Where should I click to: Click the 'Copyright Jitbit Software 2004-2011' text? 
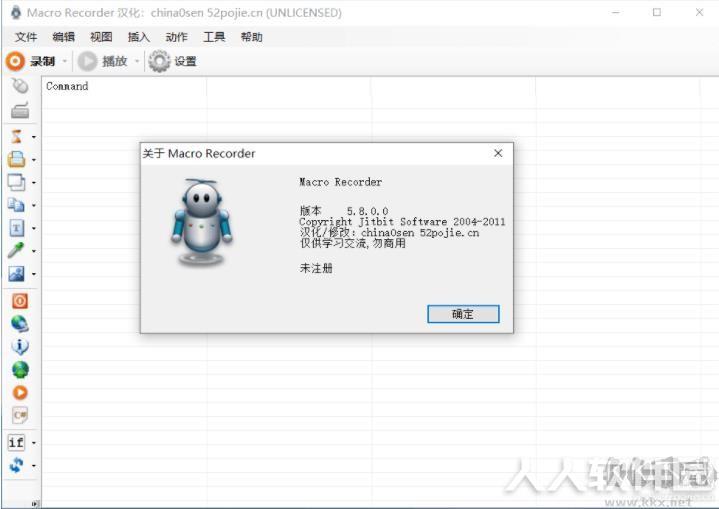pyautogui.click(x=402, y=222)
